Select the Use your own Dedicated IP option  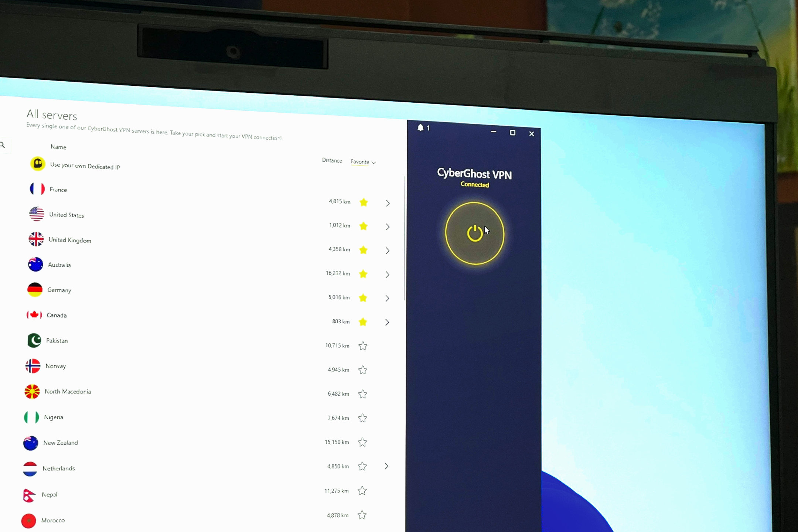coord(84,166)
